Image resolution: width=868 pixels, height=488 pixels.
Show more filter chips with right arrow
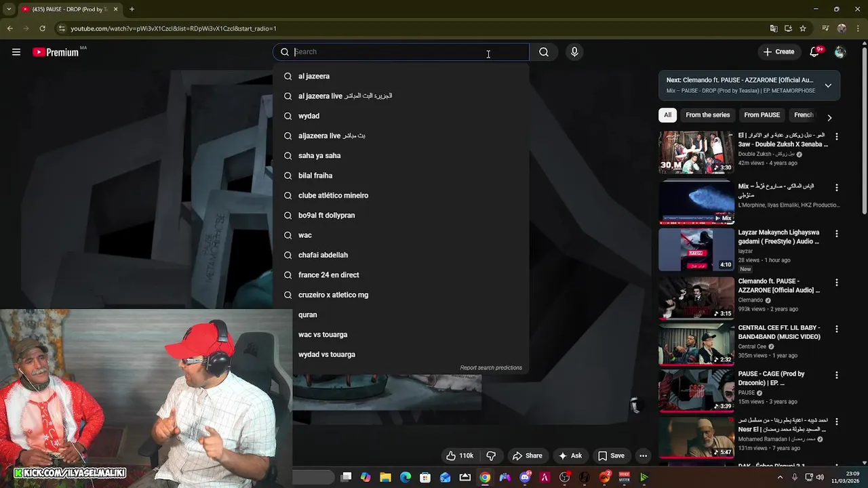pyautogui.click(x=829, y=118)
